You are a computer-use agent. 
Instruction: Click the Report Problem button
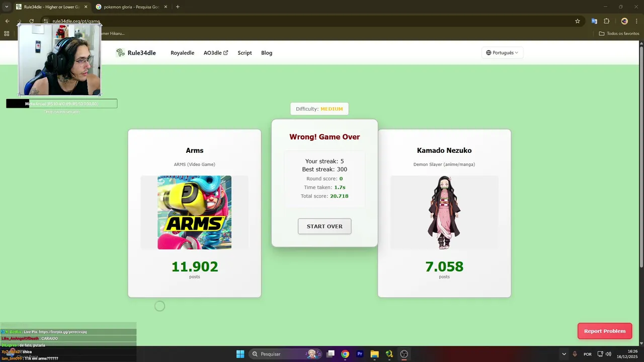[x=605, y=331]
